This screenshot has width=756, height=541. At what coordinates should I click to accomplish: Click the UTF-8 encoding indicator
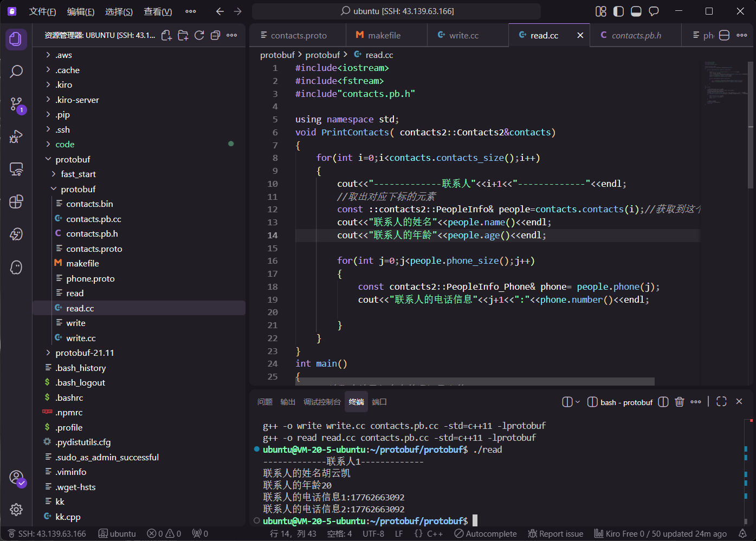[x=373, y=534]
